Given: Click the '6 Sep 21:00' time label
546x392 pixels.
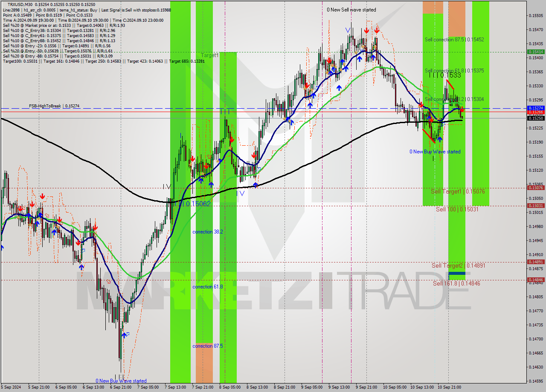Looking at the screenshot, I should (120, 387).
